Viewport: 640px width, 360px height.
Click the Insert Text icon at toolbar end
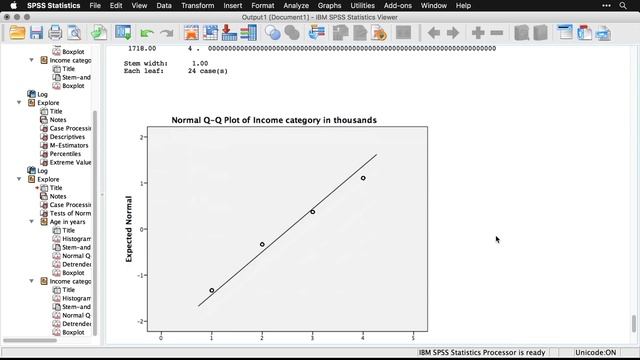click(x=603, y=33)
